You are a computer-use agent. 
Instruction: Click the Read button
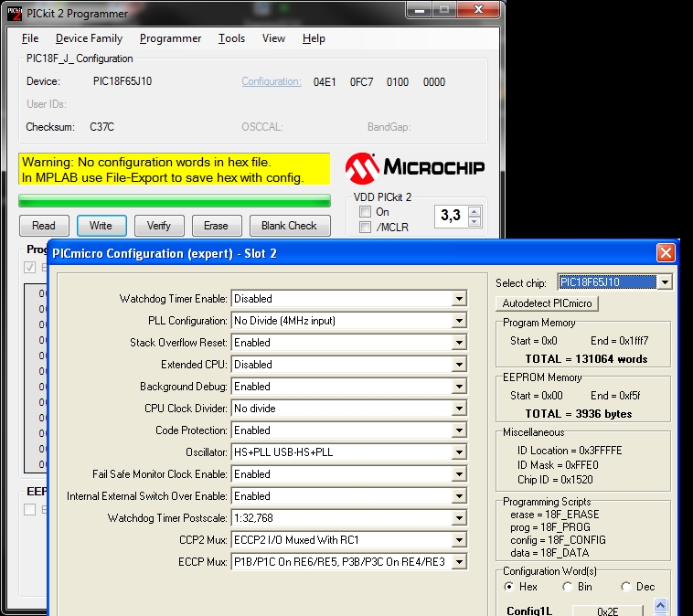(x=44, y=226)
